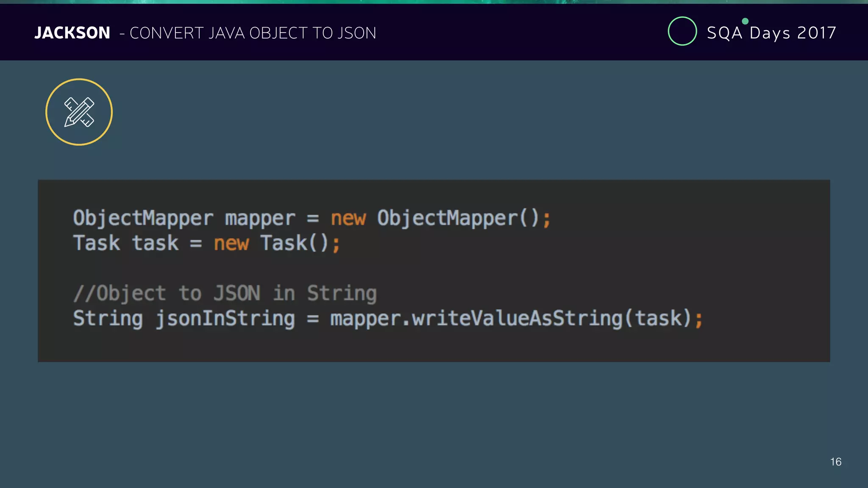868x488 pixels.
Task: Click the line 'String jsonInString = mapper.writeValueAsString(task);'
Action: coord(388,319)
